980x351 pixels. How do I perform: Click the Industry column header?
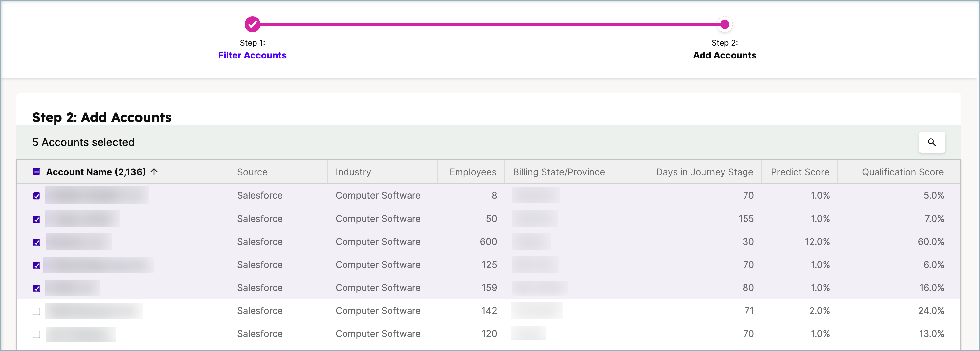click(x=353, y=172)
